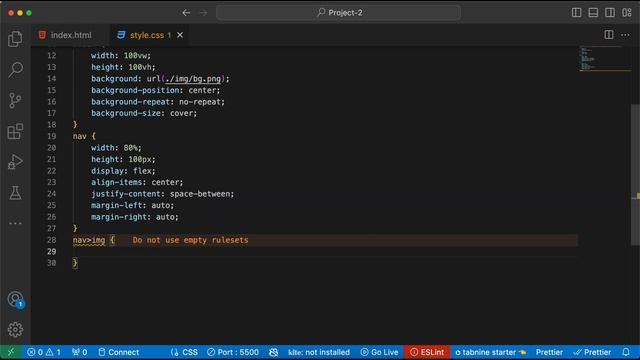Click line number 19 in the gutter
640x360 pixels.
51,136
